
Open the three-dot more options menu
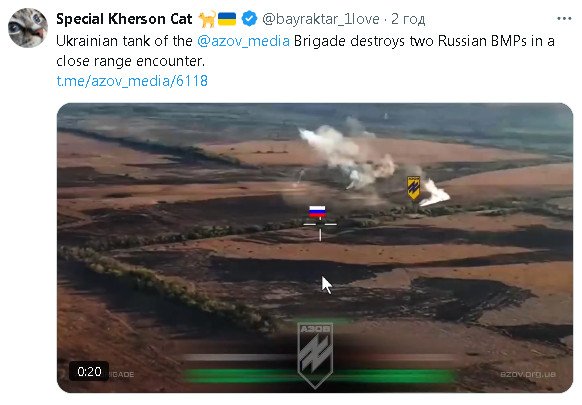[x=564, y=18]
